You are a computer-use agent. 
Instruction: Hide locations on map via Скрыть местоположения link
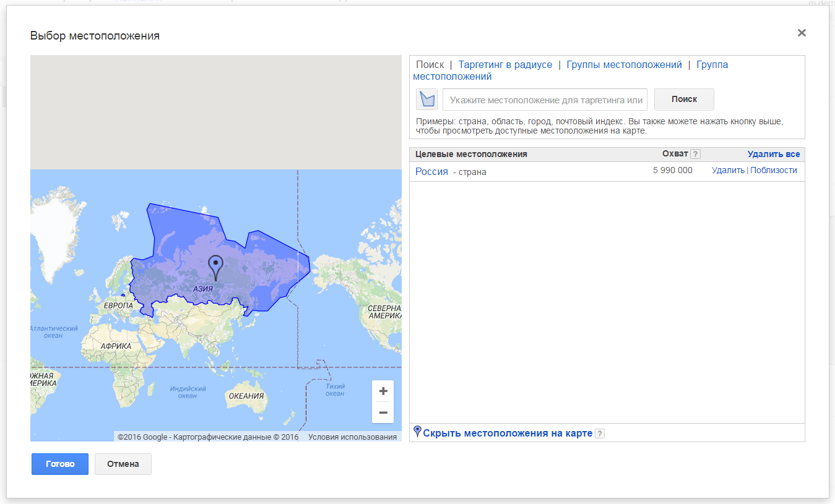[x=508, y=433]
